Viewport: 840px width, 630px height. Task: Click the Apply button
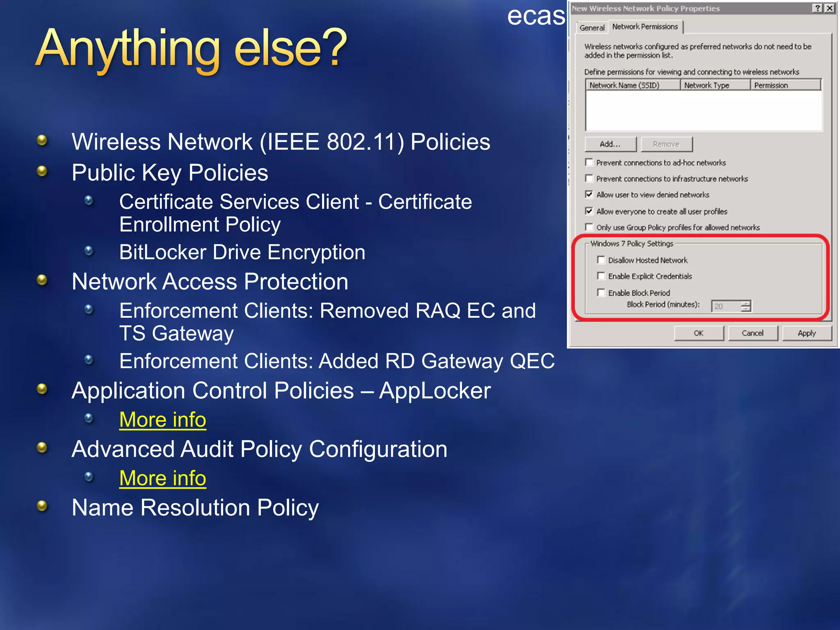coord(807,333)
